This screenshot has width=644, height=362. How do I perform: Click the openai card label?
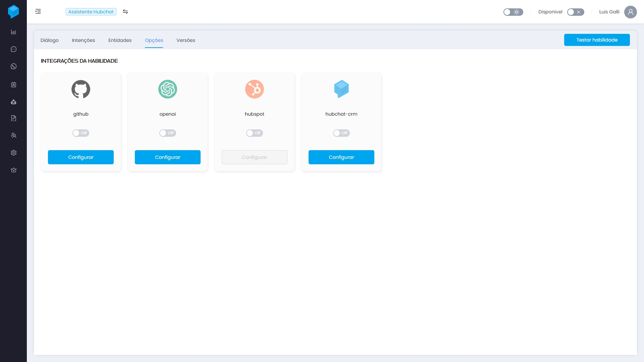[x=168, y=114]
